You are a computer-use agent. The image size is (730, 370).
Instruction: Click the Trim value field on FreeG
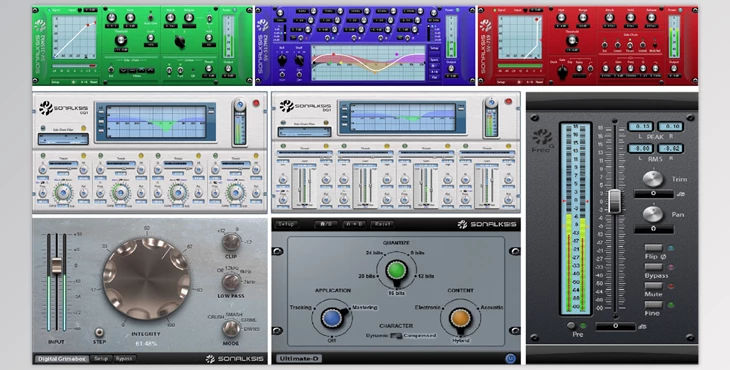point(654,193)
